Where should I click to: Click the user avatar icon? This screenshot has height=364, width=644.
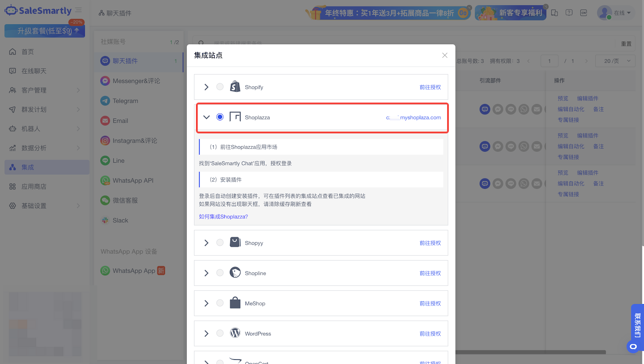(604, 12)
